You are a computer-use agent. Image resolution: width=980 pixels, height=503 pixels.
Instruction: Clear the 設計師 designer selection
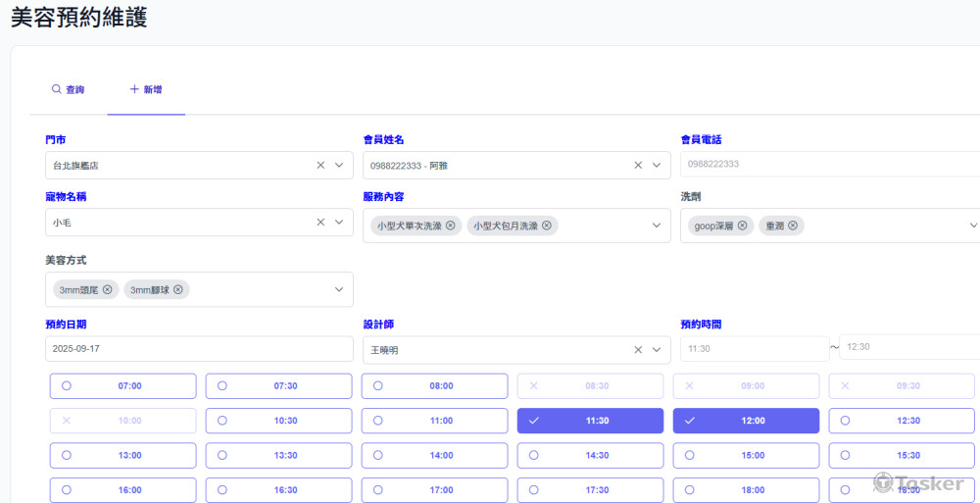638,350
